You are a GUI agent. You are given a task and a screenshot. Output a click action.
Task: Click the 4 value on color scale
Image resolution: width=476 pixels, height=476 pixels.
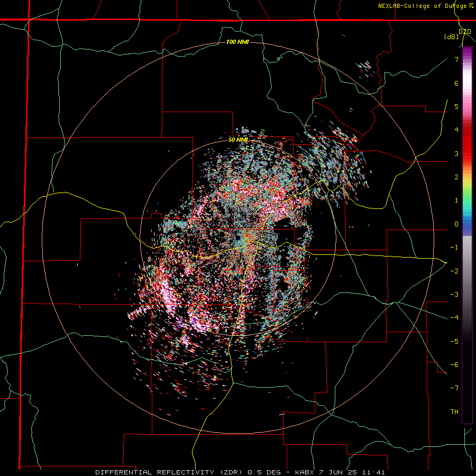(456, 130)
